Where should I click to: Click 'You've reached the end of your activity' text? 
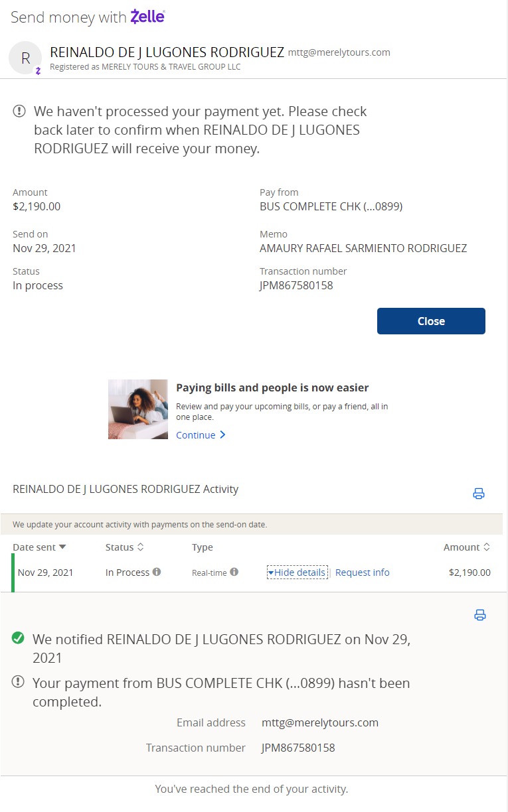[x=252, y=789]
